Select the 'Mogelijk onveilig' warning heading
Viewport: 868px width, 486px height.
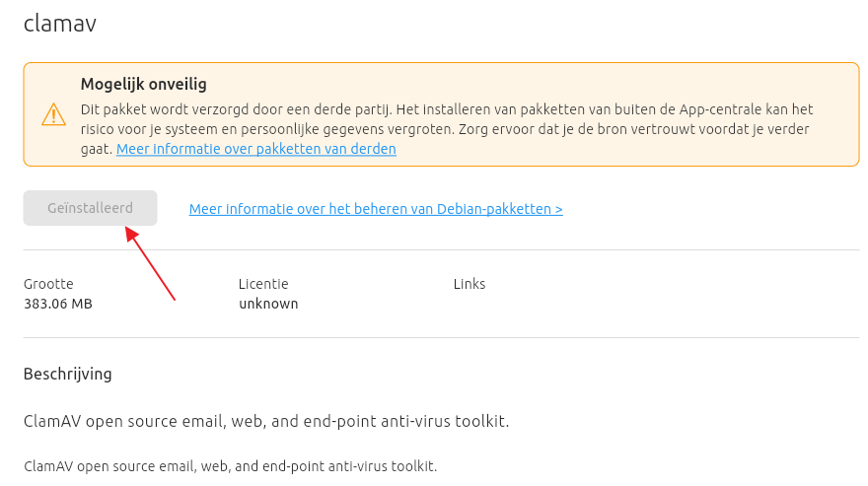[143, 85]
